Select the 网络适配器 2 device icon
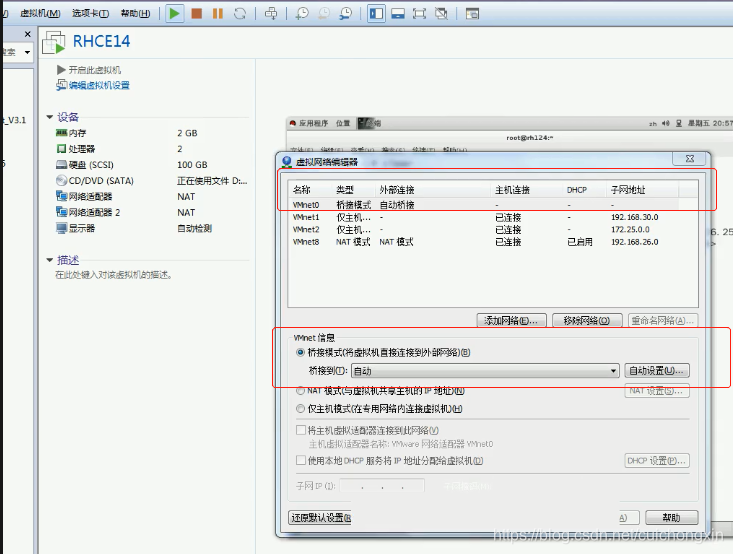This screenshot has height=554, width=733. point(61,212)
